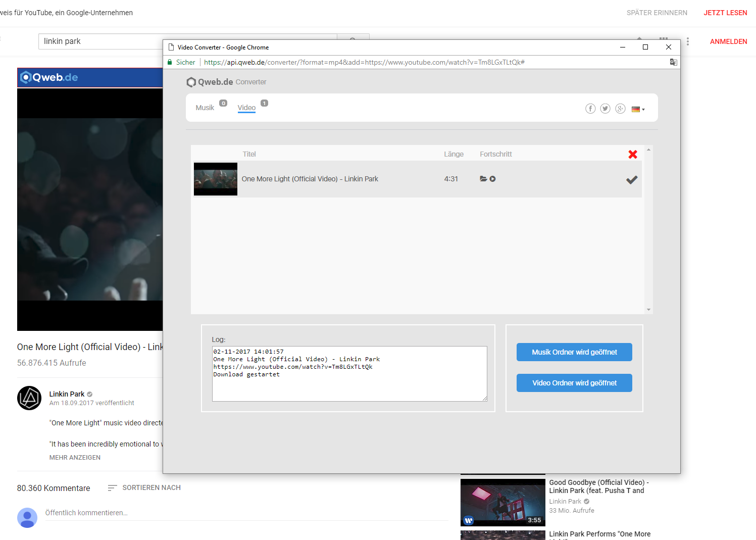Click Musik Ordner wird geöffnet button
The width and height of the screenshot is (756, 540).
tap(574, 352)
